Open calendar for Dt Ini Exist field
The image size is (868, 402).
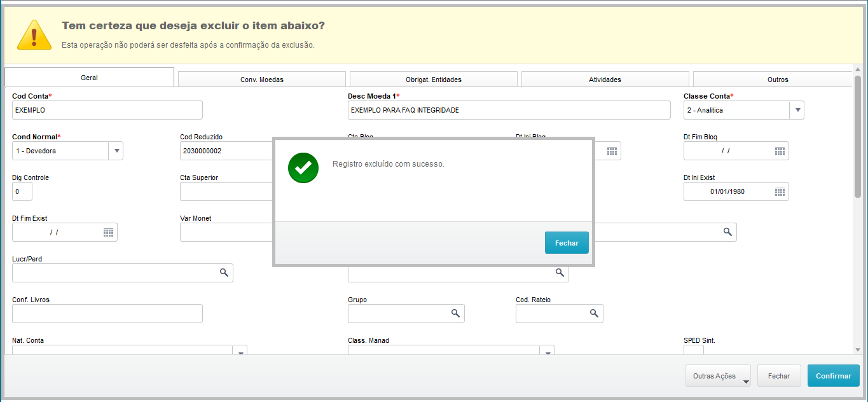(780, 191)
